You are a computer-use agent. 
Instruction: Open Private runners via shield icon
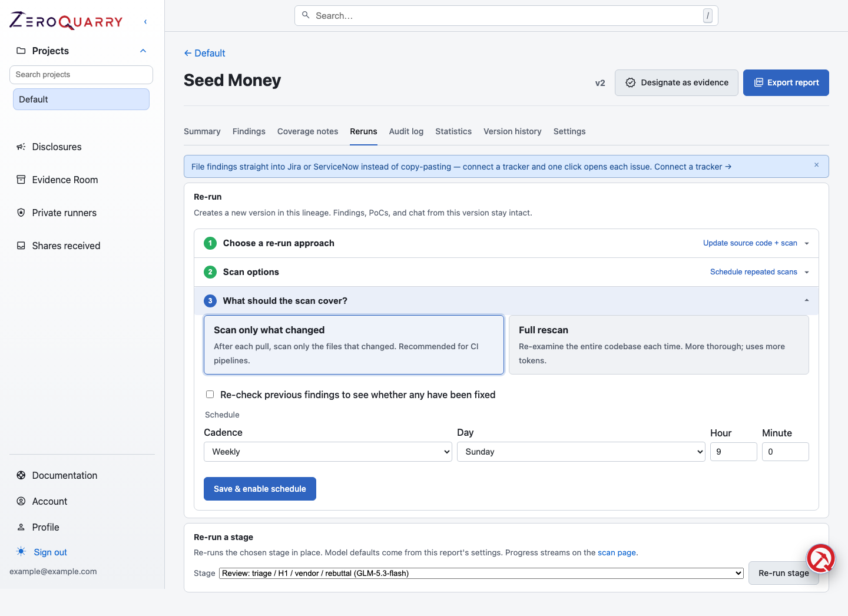(x=21, y=213)
